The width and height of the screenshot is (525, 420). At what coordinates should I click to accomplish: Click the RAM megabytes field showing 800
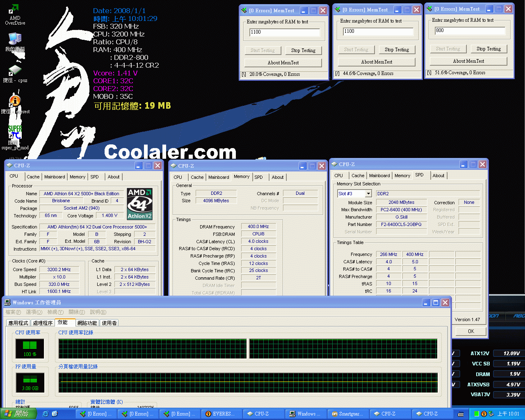click(x=470, y=31)
